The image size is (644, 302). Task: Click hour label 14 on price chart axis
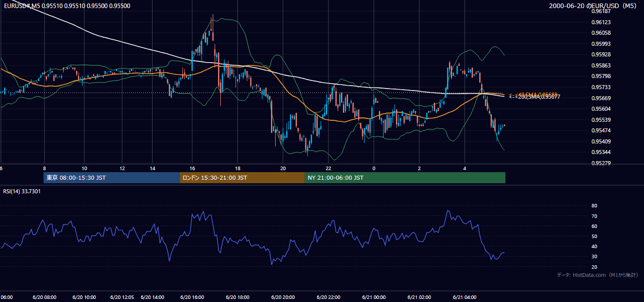(x=153, y=168)
